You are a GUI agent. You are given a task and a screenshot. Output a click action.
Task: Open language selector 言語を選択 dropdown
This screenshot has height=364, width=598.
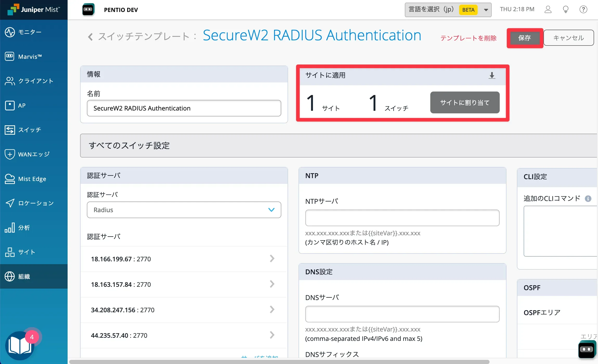[448, 10]
